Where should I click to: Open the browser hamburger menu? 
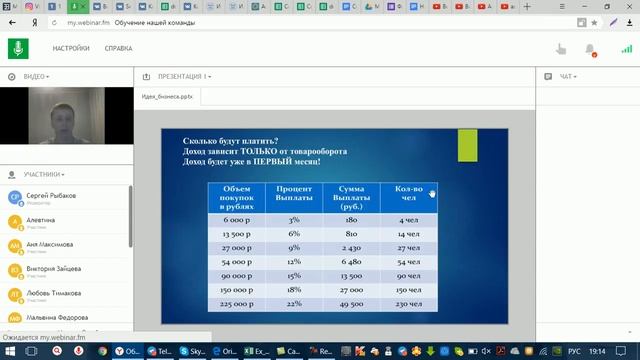(562, 7)
